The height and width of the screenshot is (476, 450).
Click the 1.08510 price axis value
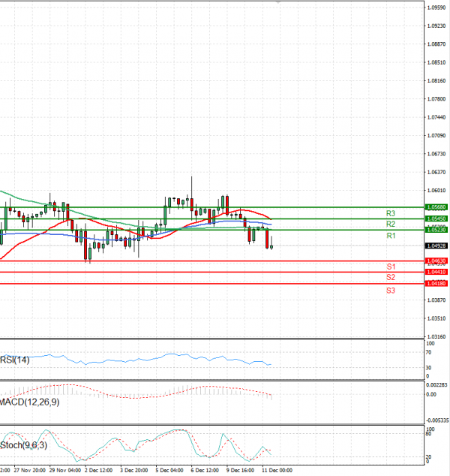436,62
